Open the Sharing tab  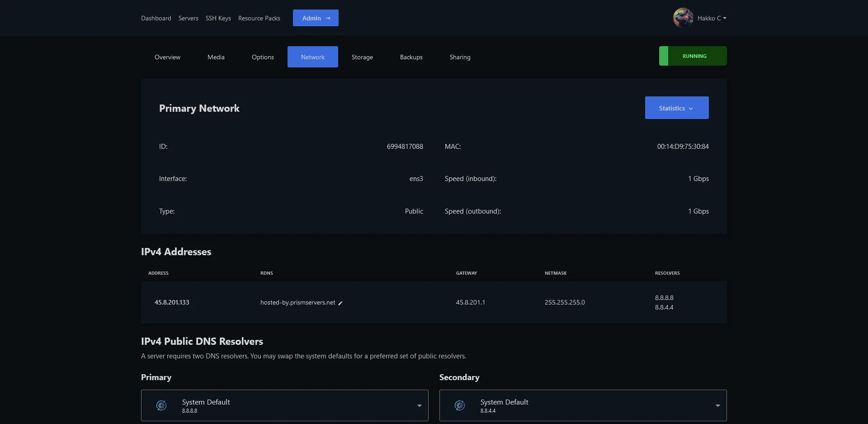(460, 57)
